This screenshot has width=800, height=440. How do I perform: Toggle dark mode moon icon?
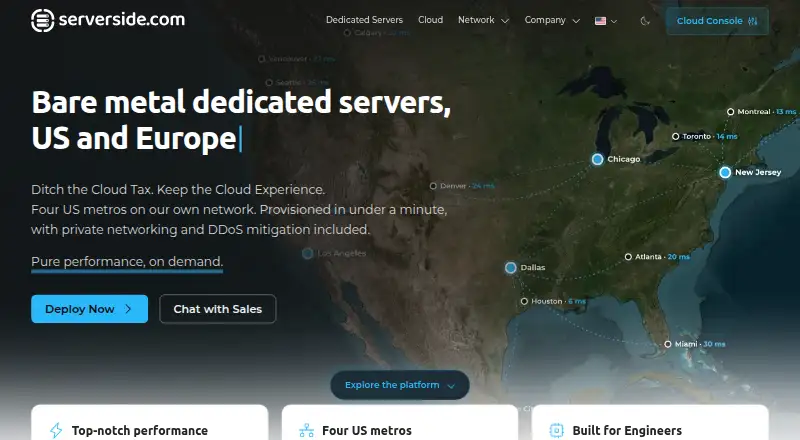tap(645, 21)
